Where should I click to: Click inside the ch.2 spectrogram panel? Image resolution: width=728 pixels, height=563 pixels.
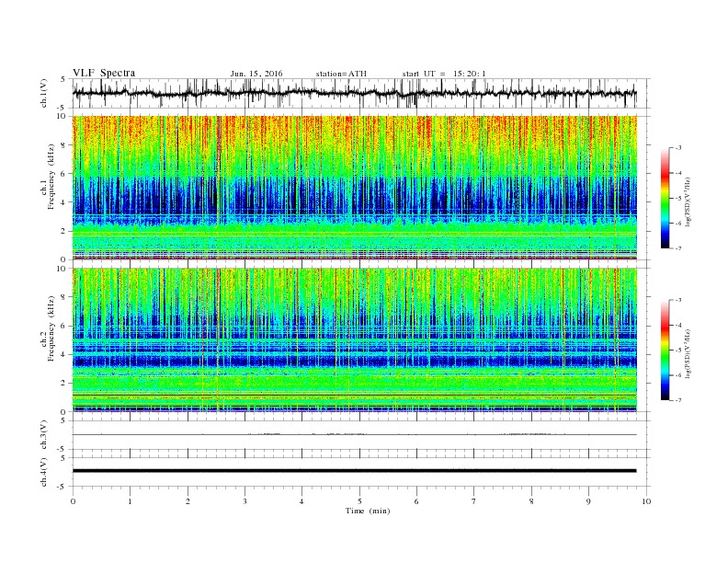click(355, 340)
